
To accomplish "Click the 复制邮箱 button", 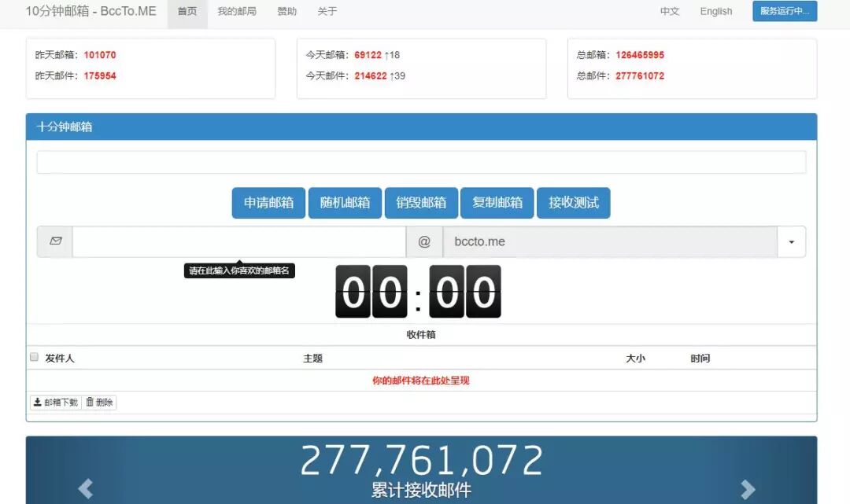I will click(497, 202).
